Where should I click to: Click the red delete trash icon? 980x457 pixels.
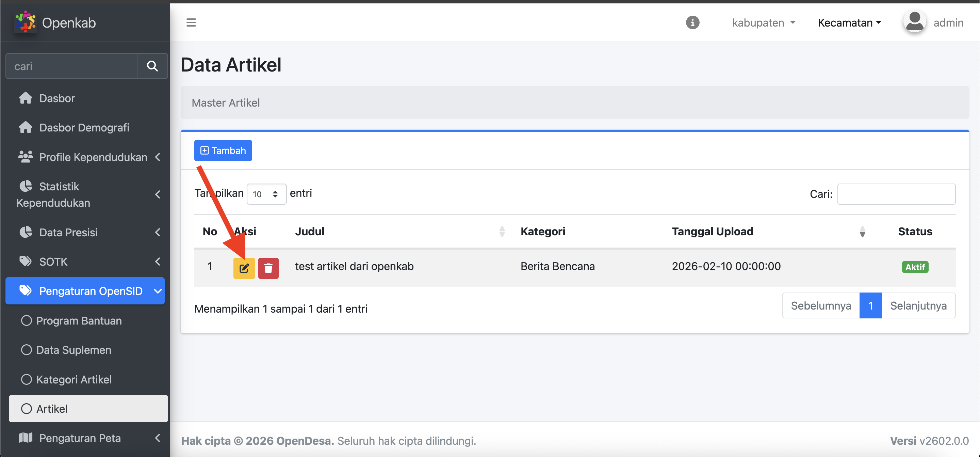268,268
